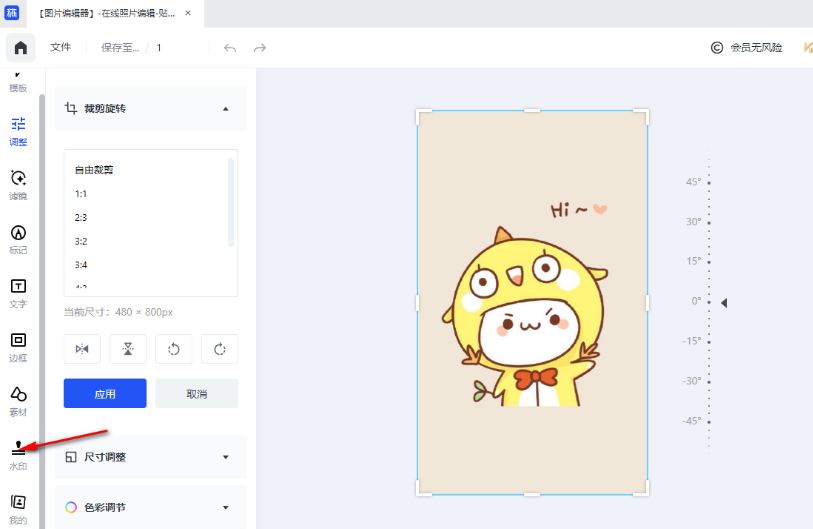Rotate the image counterclockwise
This screenshot has height=529, width=813.
click(x=174, y=349)
